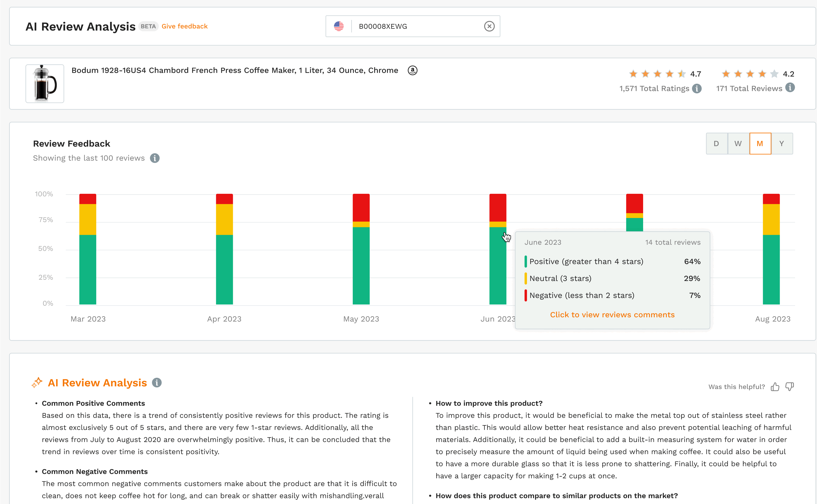
Task: Click the BETA badge
Action: coord(148,26)
